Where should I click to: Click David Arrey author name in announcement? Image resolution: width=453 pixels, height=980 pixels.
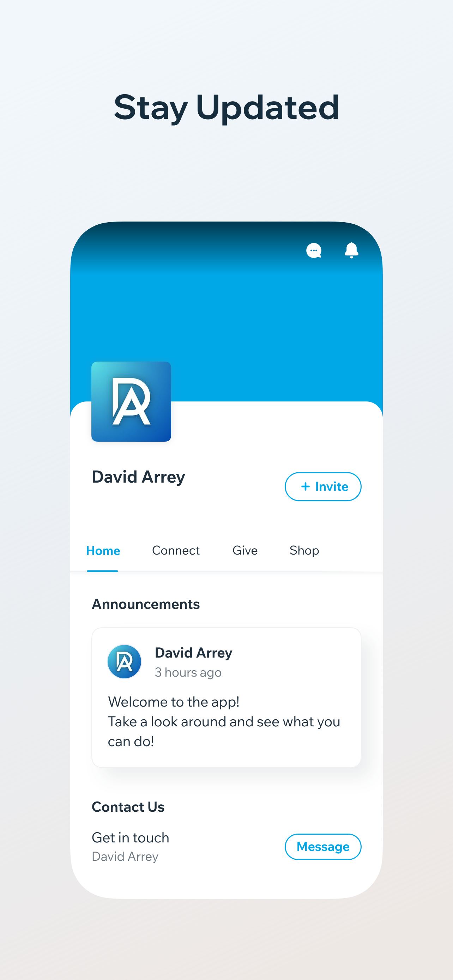click(194, 653)
